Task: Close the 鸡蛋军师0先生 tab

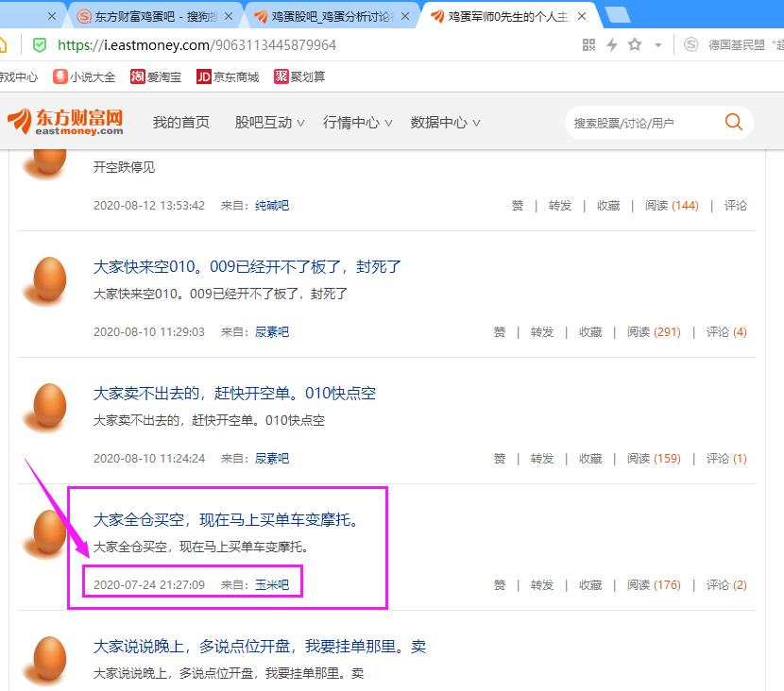Action: pyautogui.click(x=582, y=16)
